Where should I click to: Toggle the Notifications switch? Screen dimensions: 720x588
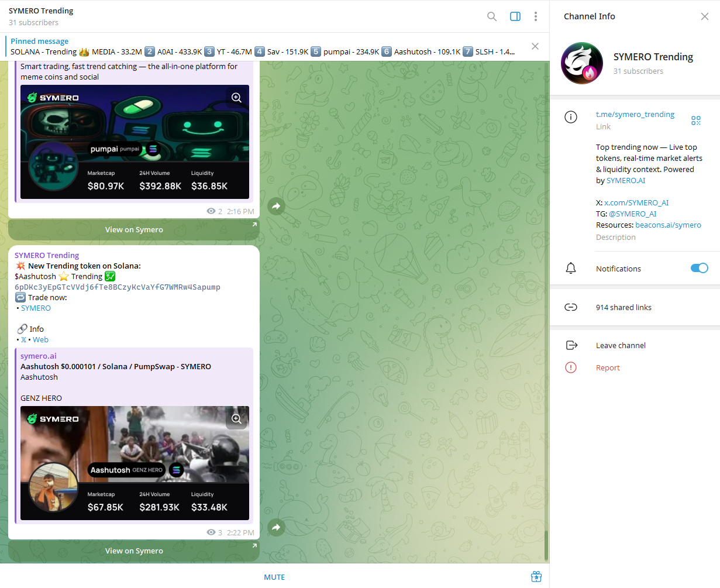coord(699,268)
